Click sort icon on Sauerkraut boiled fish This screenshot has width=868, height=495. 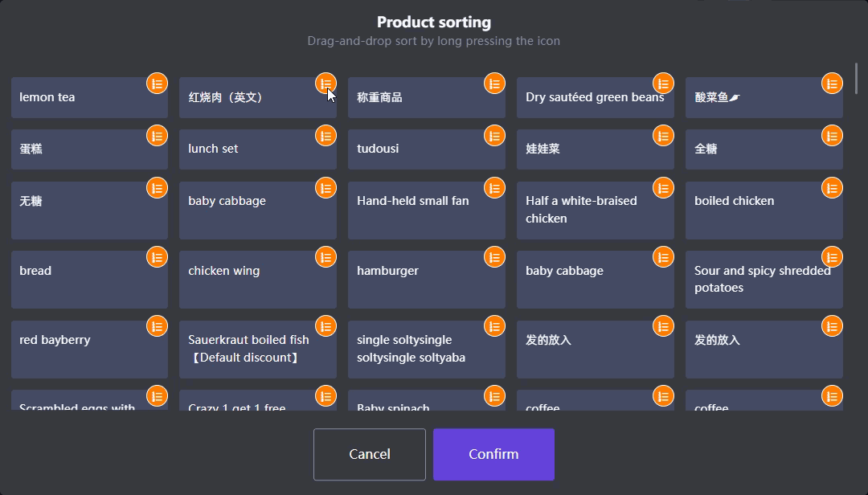point(325,327)
